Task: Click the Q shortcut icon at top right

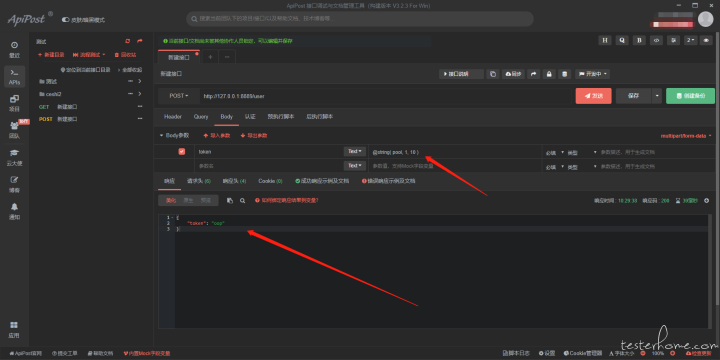Action: 622,40
